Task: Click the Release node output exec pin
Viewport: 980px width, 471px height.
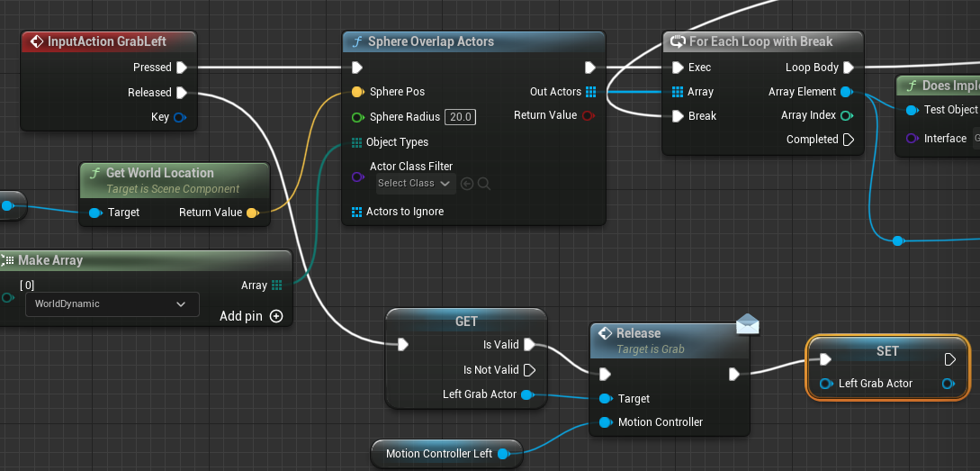Action: pos(733,374)
